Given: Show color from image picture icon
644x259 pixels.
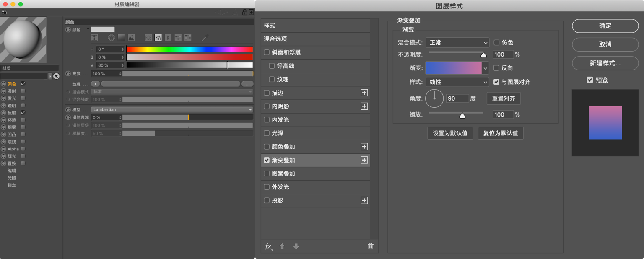Looking at the screenshot, I should tap(131, 38).
